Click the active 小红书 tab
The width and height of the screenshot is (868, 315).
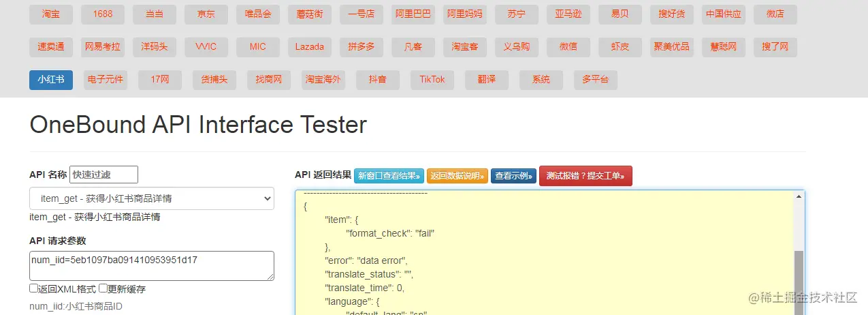click(x=51, y=80)
